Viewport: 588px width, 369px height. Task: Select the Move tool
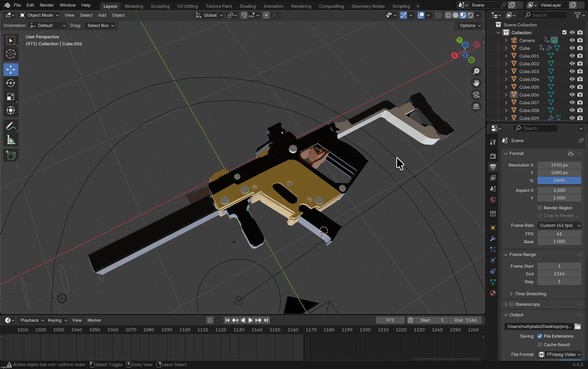(x=11, y=70)
